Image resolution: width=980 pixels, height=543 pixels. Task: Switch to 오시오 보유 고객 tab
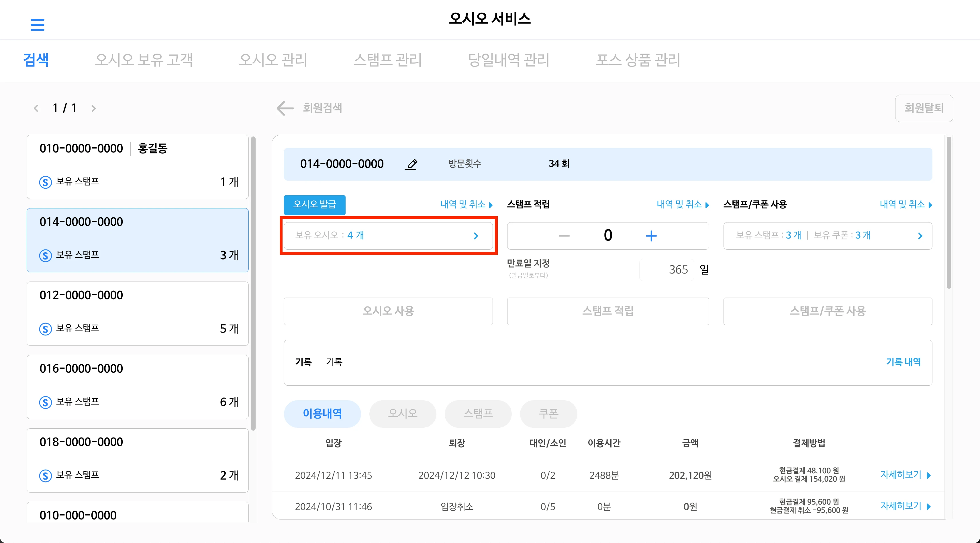tap(144, 60)
